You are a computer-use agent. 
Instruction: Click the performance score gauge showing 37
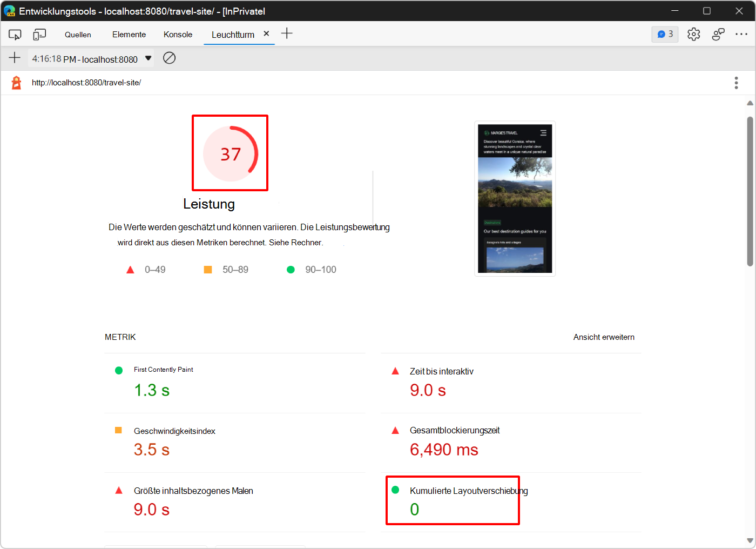pos(230,153)
